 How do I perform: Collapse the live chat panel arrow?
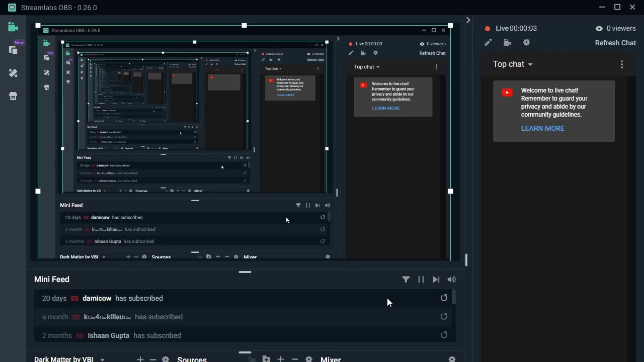(x=468, y=20)
